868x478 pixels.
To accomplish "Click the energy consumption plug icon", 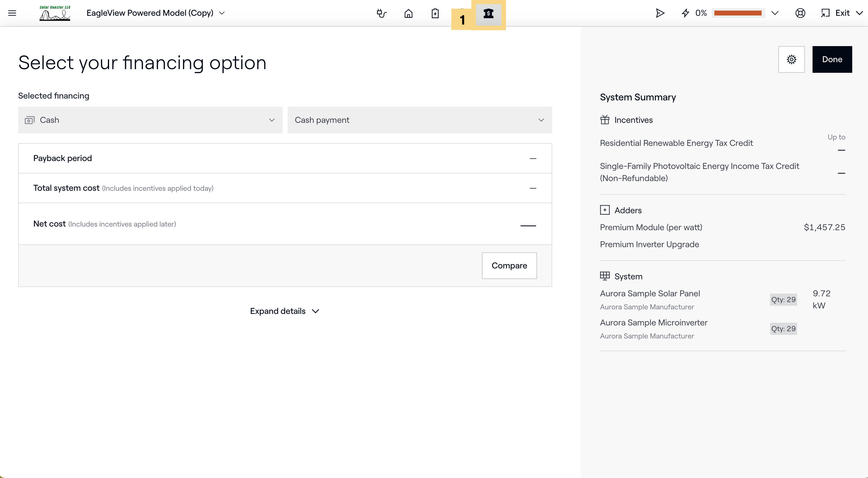I will pos(382,13).
